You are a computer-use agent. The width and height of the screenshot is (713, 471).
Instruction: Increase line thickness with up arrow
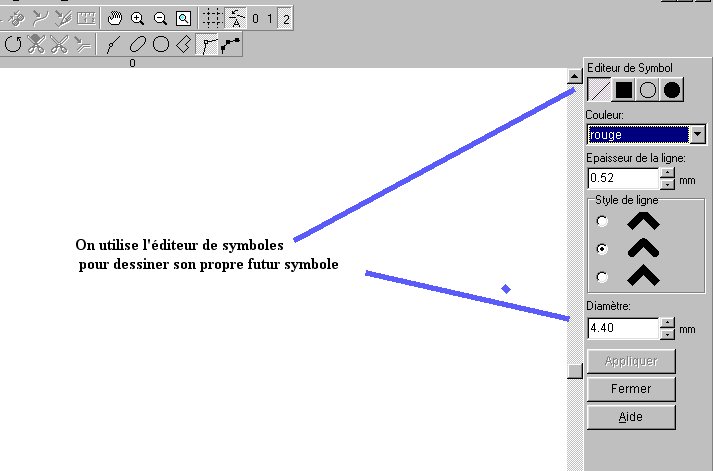coord(668,173)
